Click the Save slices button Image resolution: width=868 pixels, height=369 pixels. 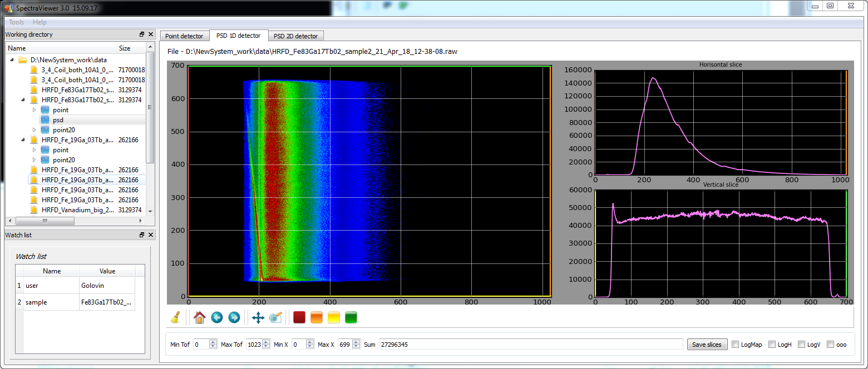tap(707, 345)
